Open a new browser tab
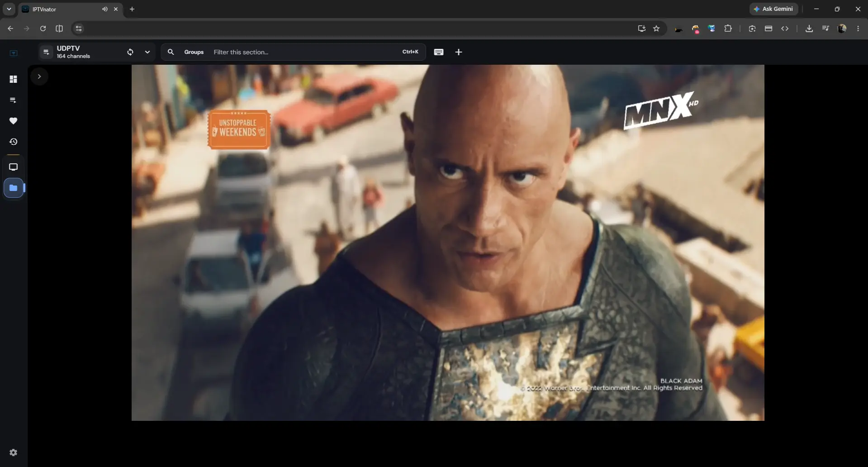Image resolution: width=868 pixels, height=467 pixels. click(x=132, y=9)
